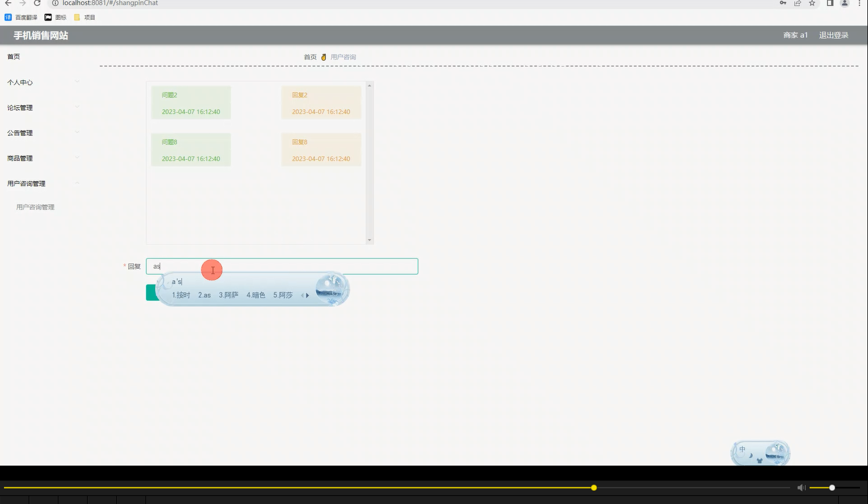The width and height of the screenshot is (868, 504).
Task: Click inside the 回复 reply input field
Action: pos(281,266)
